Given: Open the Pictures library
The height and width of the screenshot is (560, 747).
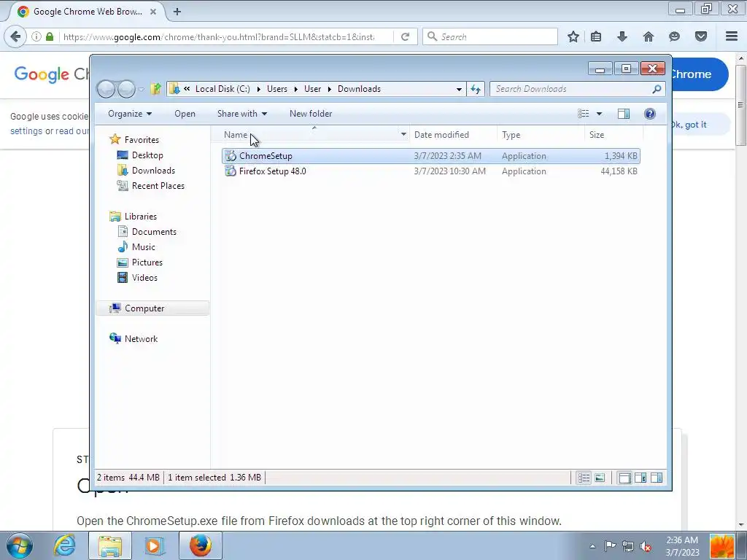Looking at the screenshot, I should click(147, 262).
